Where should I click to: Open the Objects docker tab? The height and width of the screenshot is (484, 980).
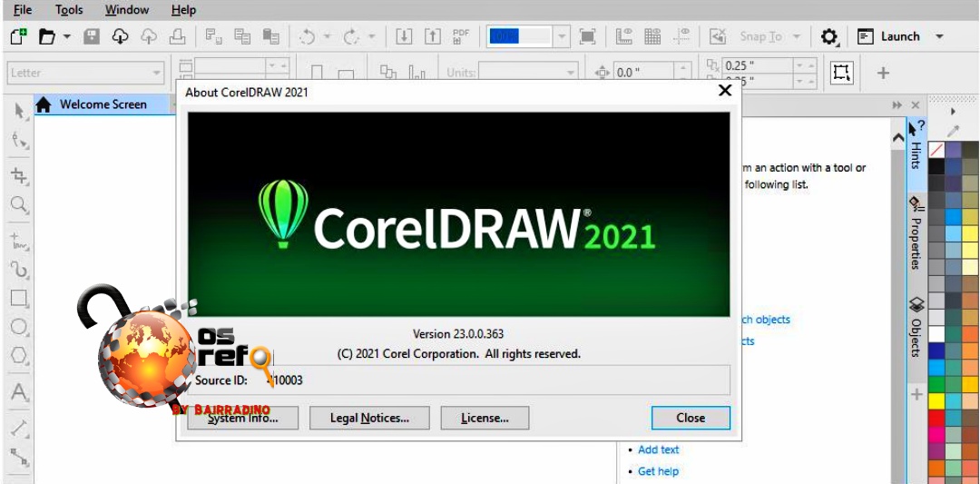tap(916, 327)
